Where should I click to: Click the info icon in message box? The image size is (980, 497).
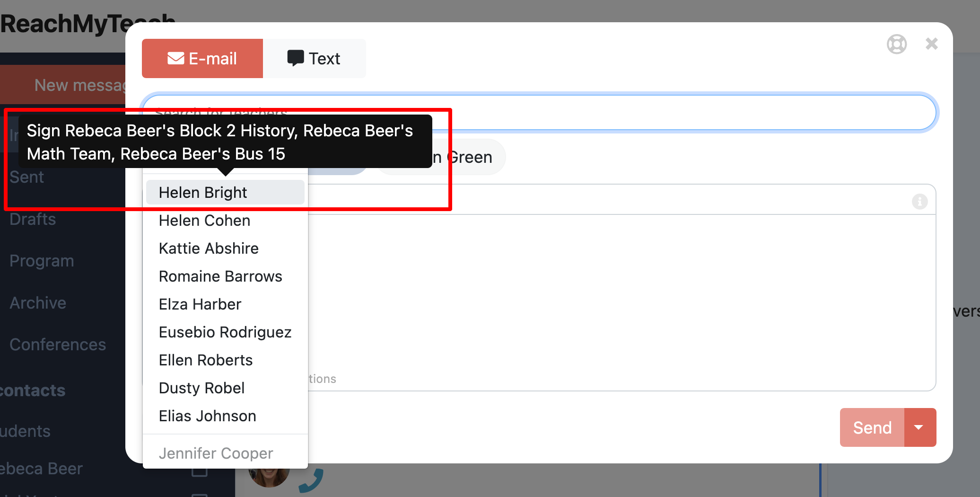click(x=919, y=202)
